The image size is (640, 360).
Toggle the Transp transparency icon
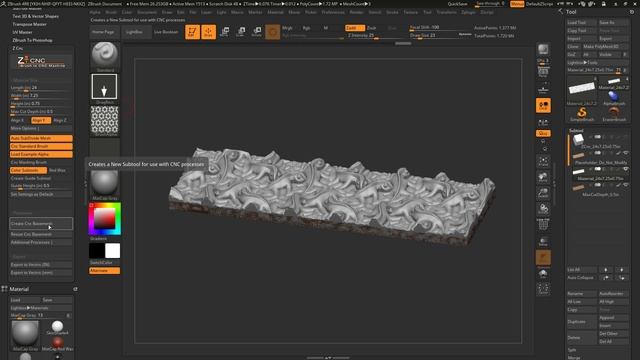(x=543, y=242)
